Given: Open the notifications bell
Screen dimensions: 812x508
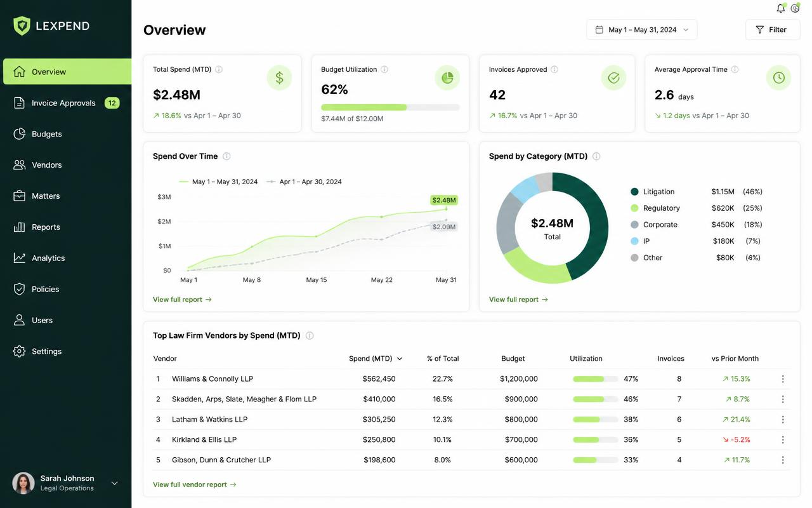Looking at the screenshot, I should point(781,8).
